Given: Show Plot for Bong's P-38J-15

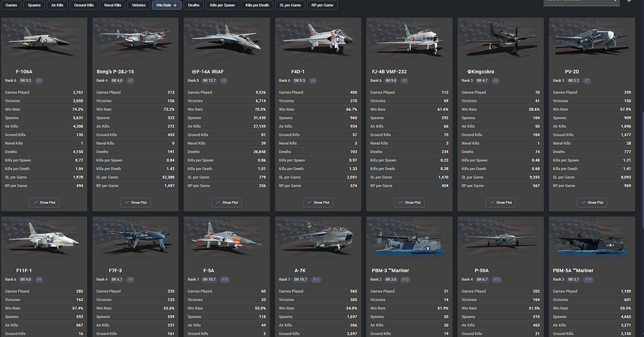Looking at the screenshot, I should pyautogui.click(x=135, y=202).
